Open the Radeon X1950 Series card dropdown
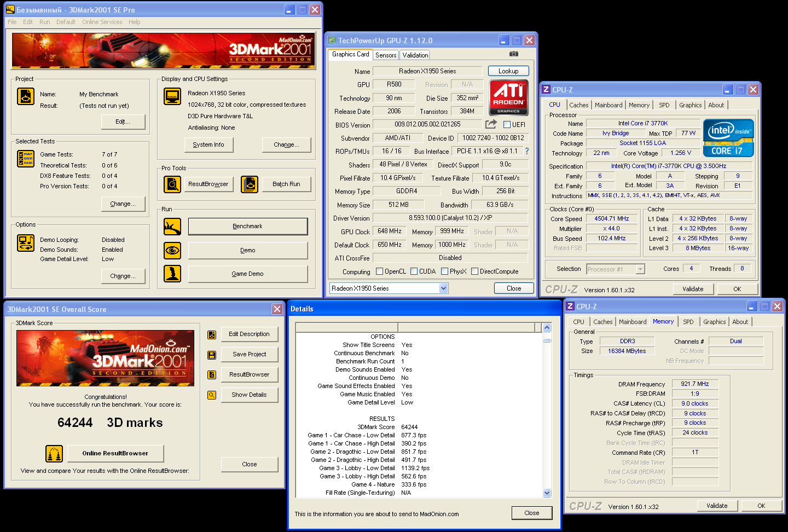This screenshot has height=532, width=788. 443,288
